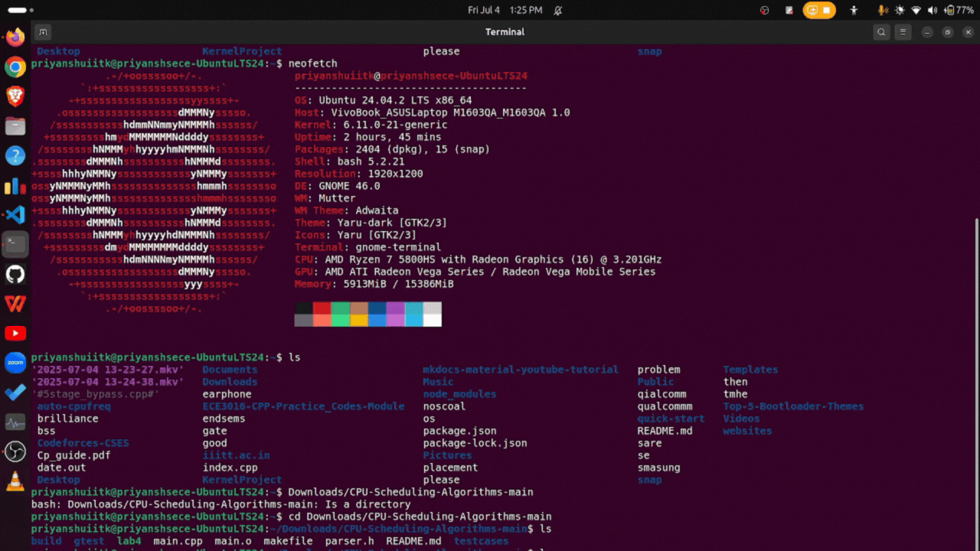The image size is (980, 551).
Task: Click 'ECE3016-CPP-Practice_Codes-Module' text
Action: (x=303, y=406)
